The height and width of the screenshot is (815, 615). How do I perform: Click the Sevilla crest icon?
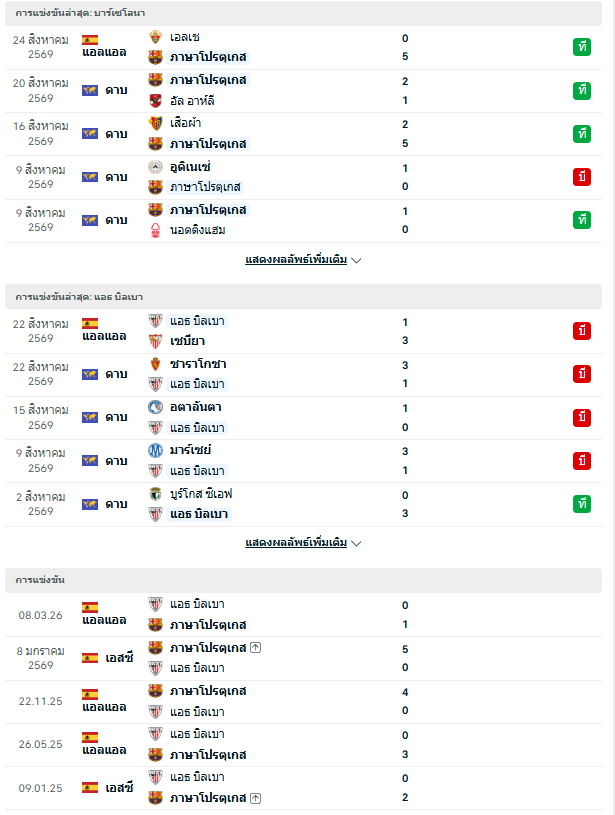pos(155,341)
